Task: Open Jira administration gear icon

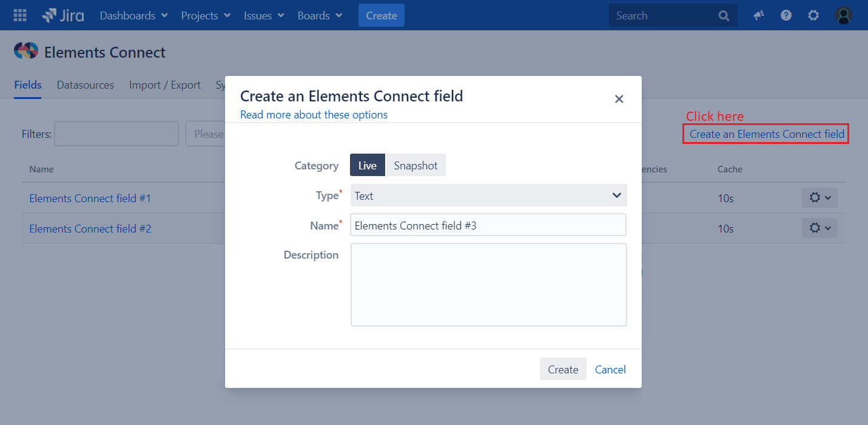Action: [x=813, y=16]
